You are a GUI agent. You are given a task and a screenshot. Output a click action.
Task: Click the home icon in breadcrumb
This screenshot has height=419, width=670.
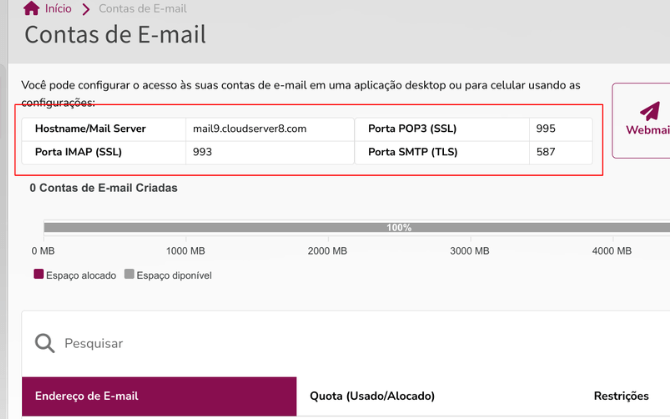(31, 8)
